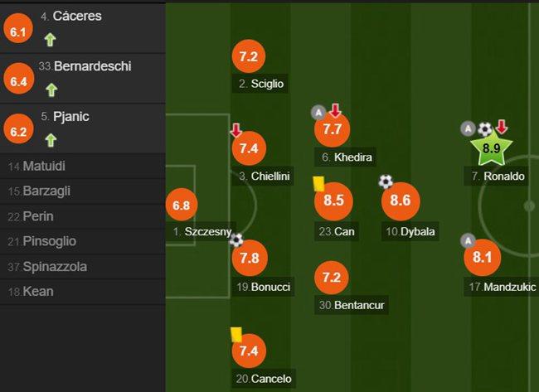Click the assist badge above Khedira
This screenshot has height=392, width=539.
[x=318, y=113]
